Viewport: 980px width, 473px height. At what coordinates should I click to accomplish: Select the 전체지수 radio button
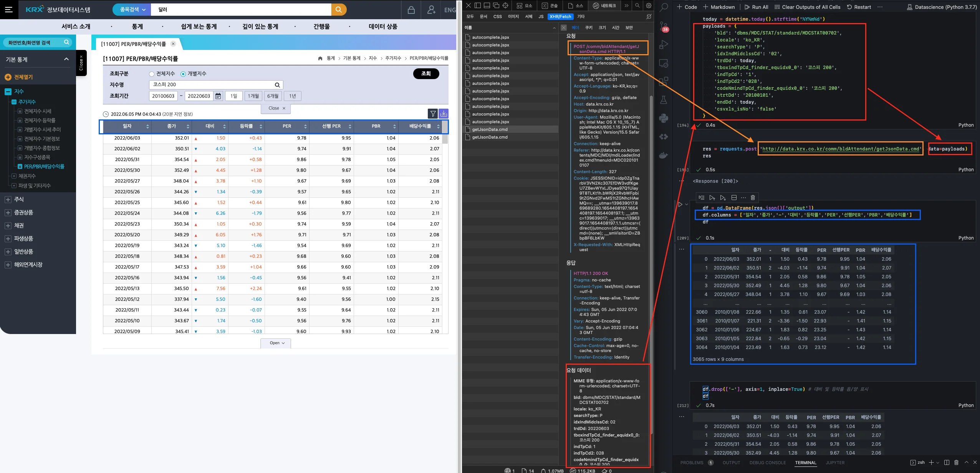click(152, 74)
